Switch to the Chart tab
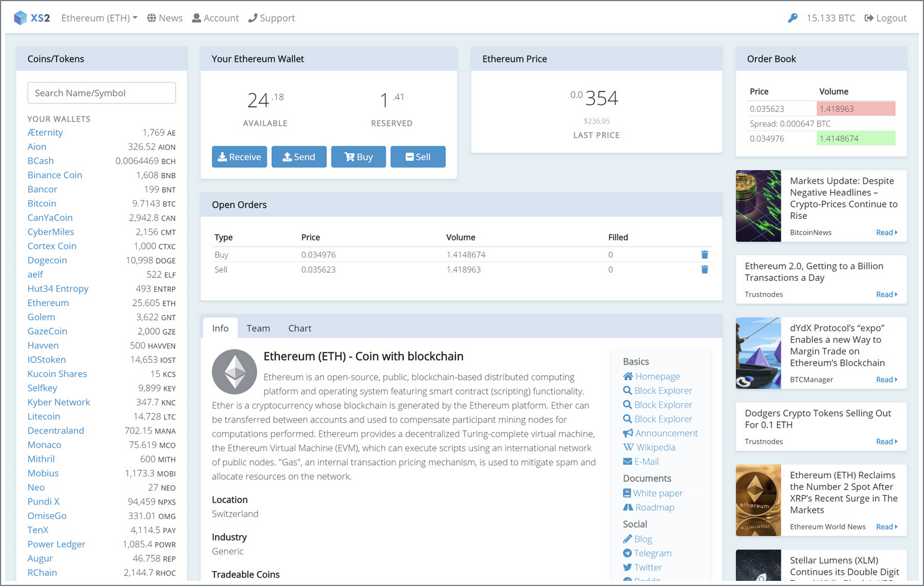The image size is (924, 586). [x=300, y=328]
